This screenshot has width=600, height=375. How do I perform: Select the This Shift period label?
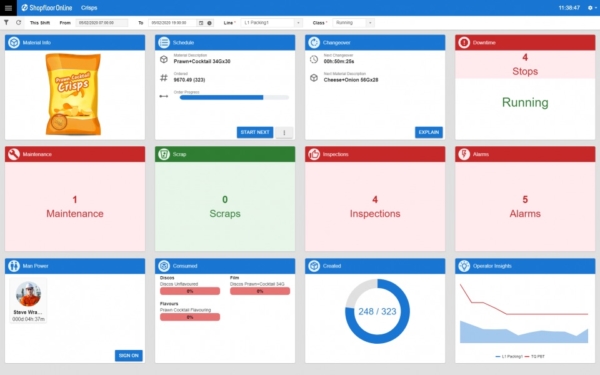pyautogui.click(x=40, y=23)
